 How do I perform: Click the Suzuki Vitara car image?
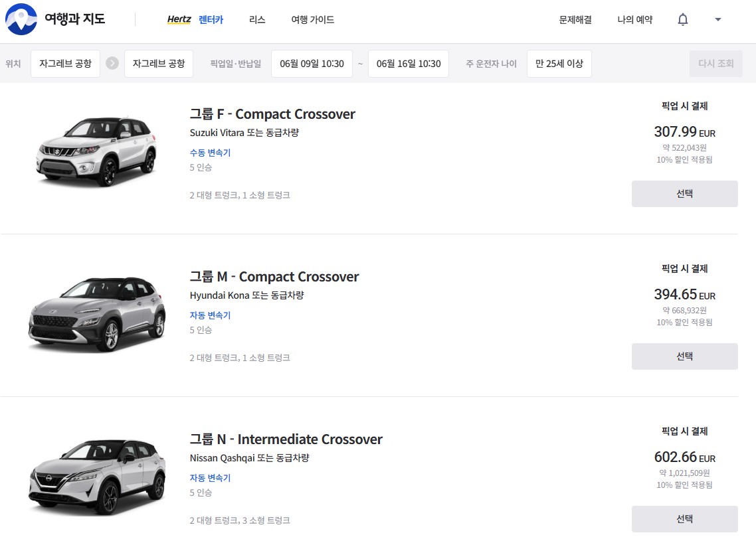pyautogui.click(x=96, y=151)
